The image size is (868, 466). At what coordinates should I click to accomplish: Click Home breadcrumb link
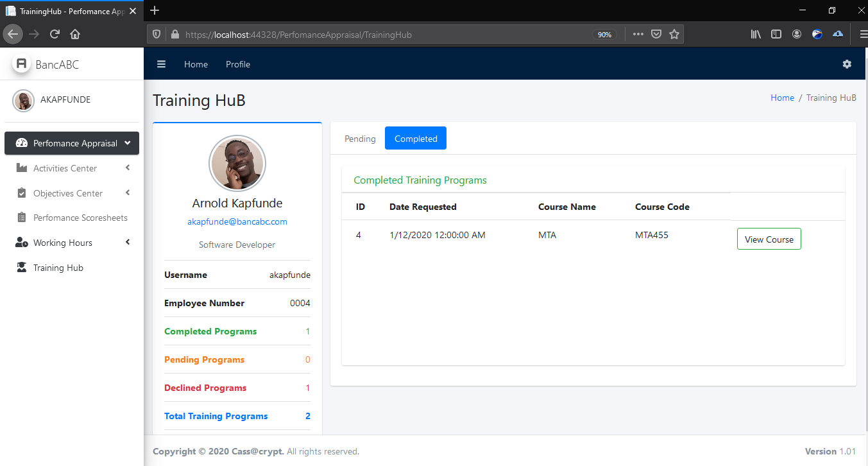pos(782,98)
